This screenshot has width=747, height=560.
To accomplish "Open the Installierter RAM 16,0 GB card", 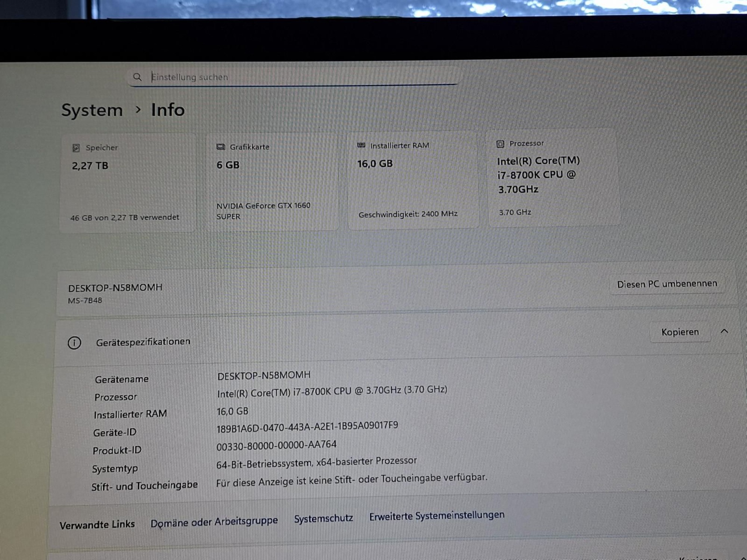I will pyautogui.click(x=413, y=180).
